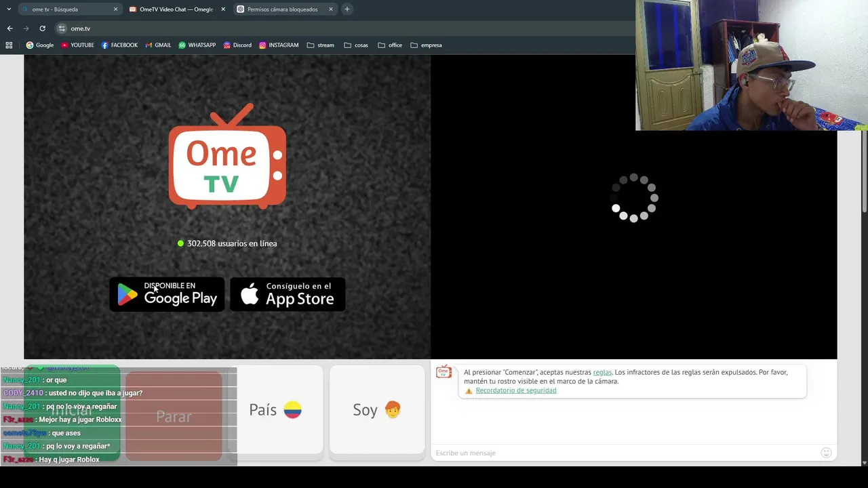
Task: Click the Parar button
Action: (174, 416)
